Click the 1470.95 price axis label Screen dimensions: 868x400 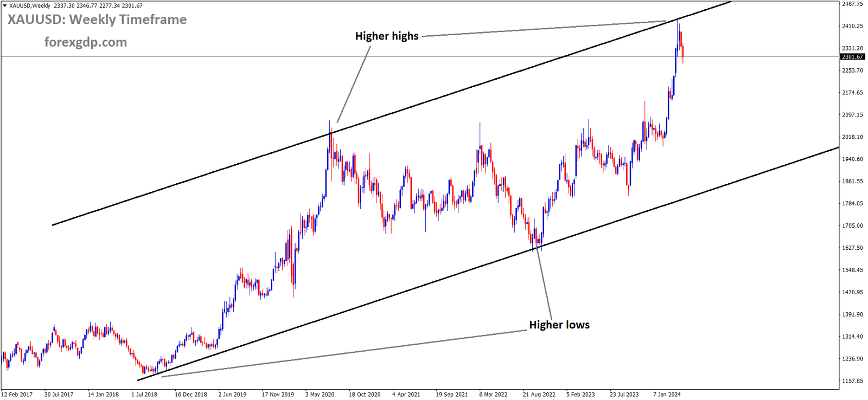tap(852, 292)
